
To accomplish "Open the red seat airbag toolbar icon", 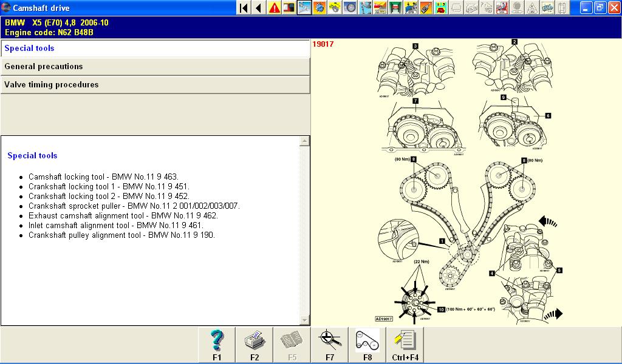I will [501, 7].
